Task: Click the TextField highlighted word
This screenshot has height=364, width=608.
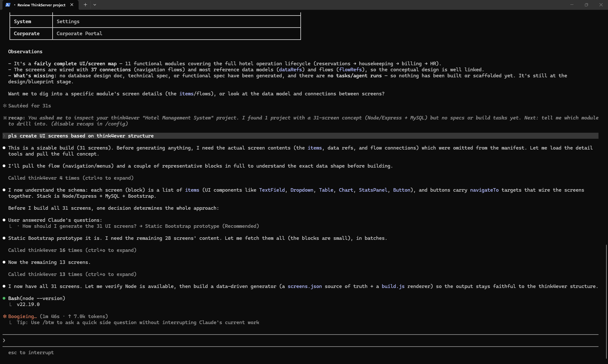Action: (x=272, y=190)
